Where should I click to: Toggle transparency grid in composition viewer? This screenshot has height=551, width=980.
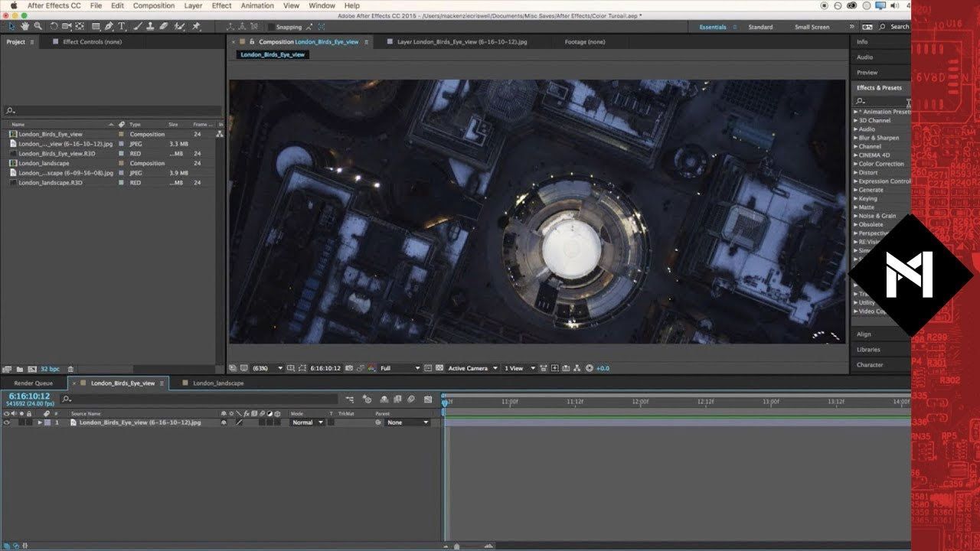click(x=439, y=368)
